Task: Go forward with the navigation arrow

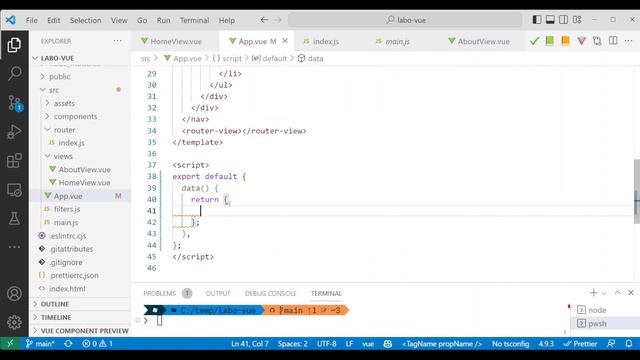Action: 278,20
